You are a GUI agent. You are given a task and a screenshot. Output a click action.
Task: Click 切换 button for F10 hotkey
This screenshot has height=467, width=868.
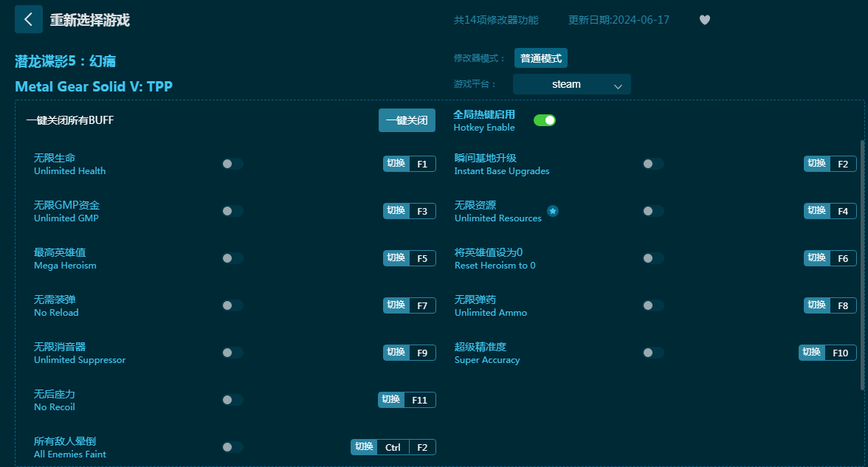pyautogui.click(x=812, y=353)
